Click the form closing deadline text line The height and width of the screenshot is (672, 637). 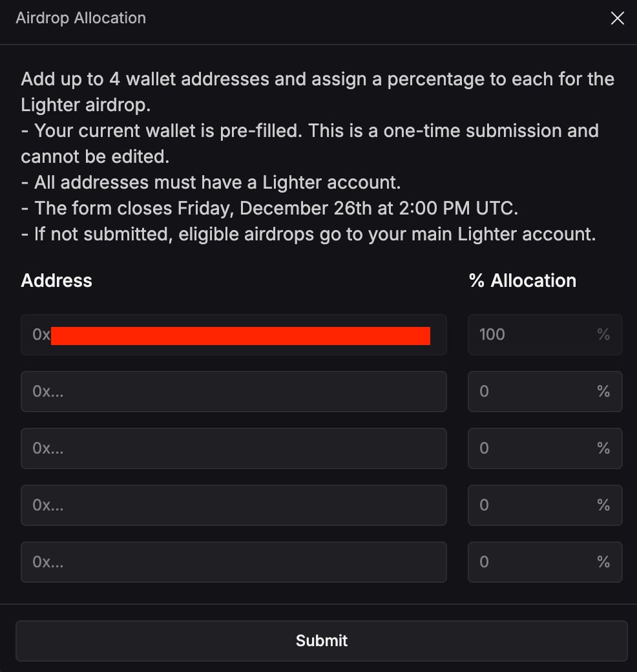coord(270,208)
